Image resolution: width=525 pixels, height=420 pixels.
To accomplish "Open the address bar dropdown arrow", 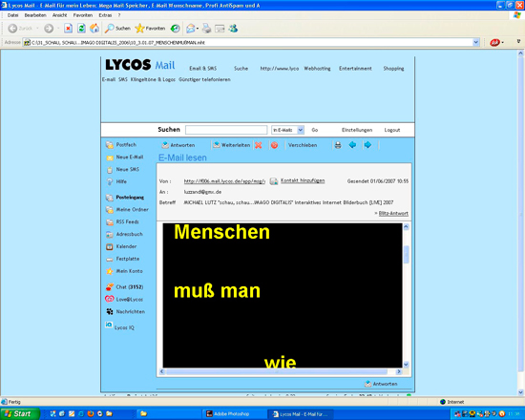I will tap(475, 42).
